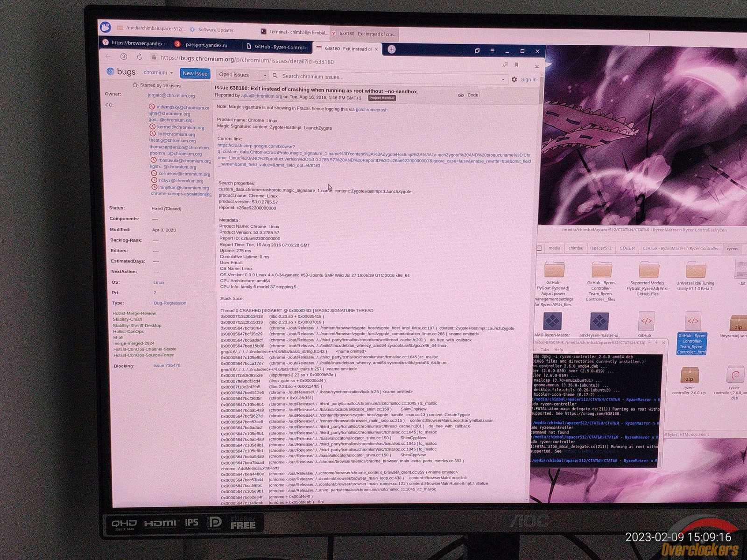
Task: Click the translate page icon in address bar
Action: pyautogui.click(x=505, y=65)
